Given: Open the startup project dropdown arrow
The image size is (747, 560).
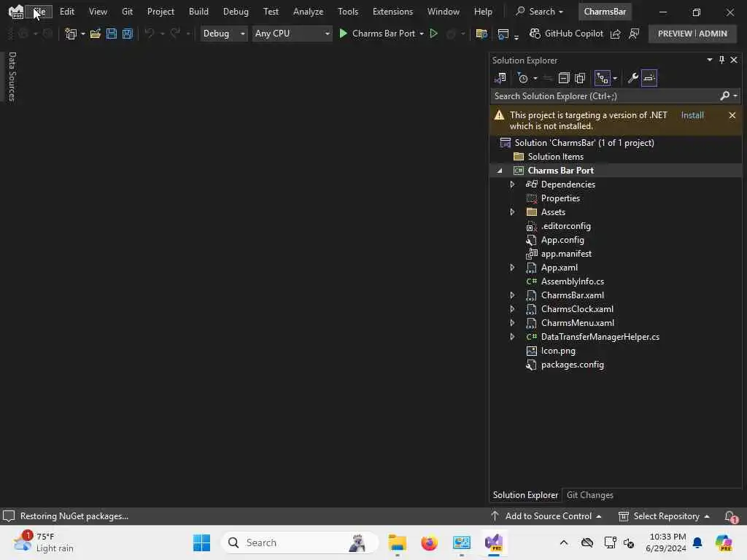Looking at the screenshot, I should coord(422,34).
